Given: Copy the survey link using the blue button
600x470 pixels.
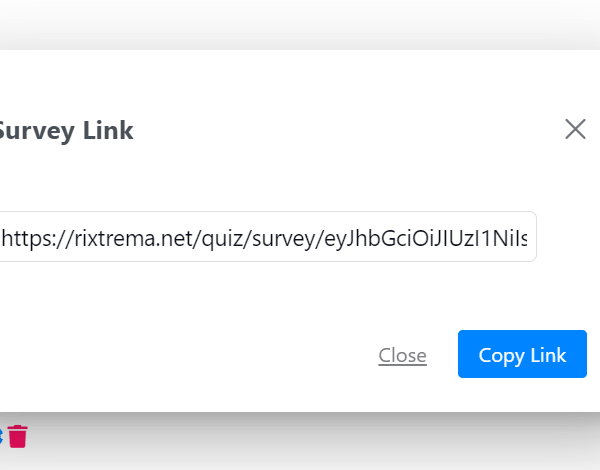Looking at the screenshot, I should (522, 354).
